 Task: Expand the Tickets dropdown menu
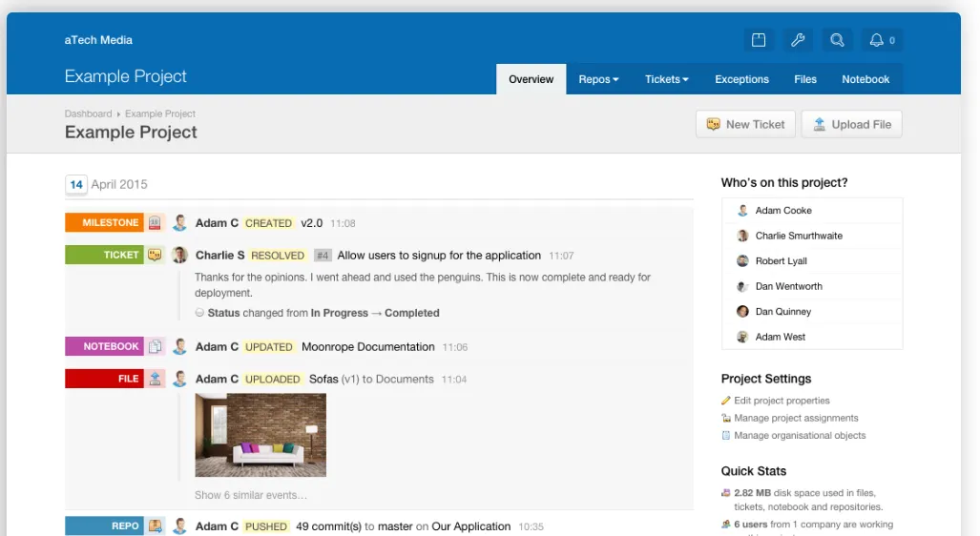point(666,79)
